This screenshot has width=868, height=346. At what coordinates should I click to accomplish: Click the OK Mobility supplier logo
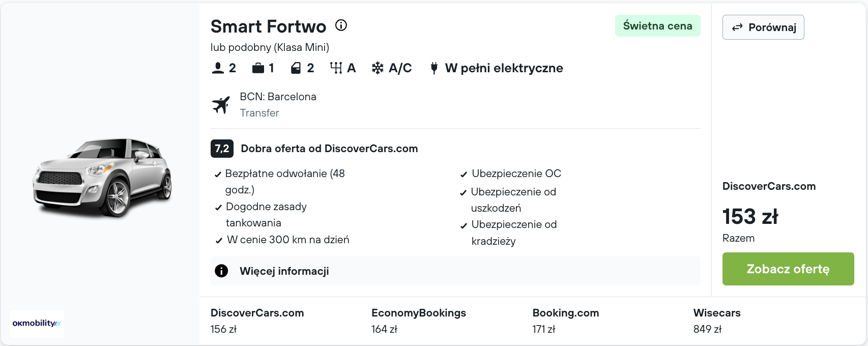coord(37,324)
